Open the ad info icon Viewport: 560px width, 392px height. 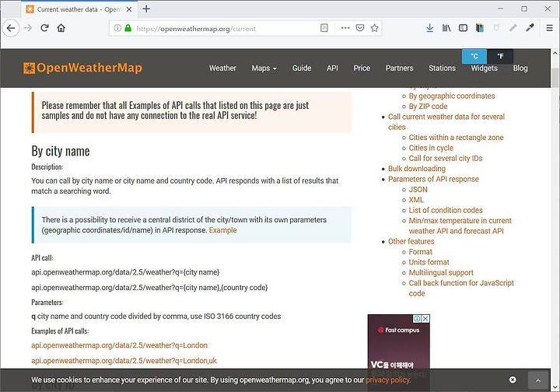(417, 318)
